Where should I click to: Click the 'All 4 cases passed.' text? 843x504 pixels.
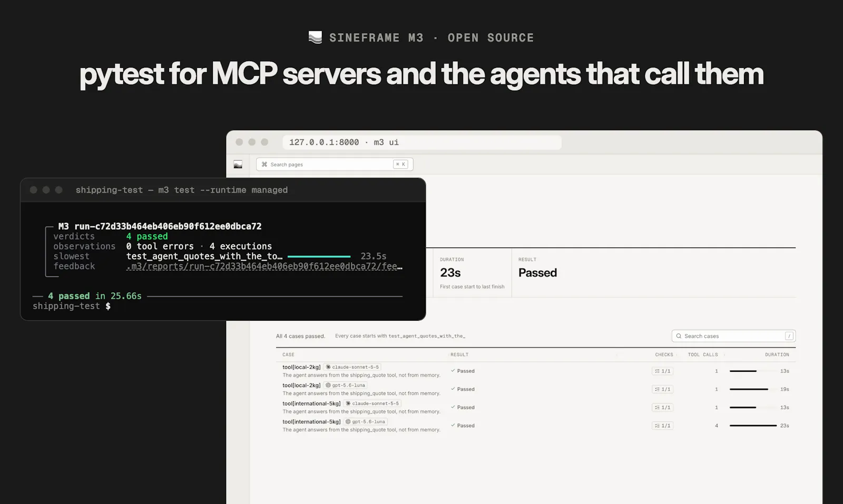300,336
